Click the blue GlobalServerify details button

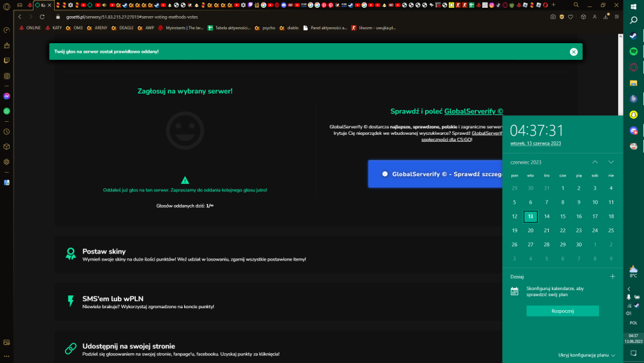(435, 174)
